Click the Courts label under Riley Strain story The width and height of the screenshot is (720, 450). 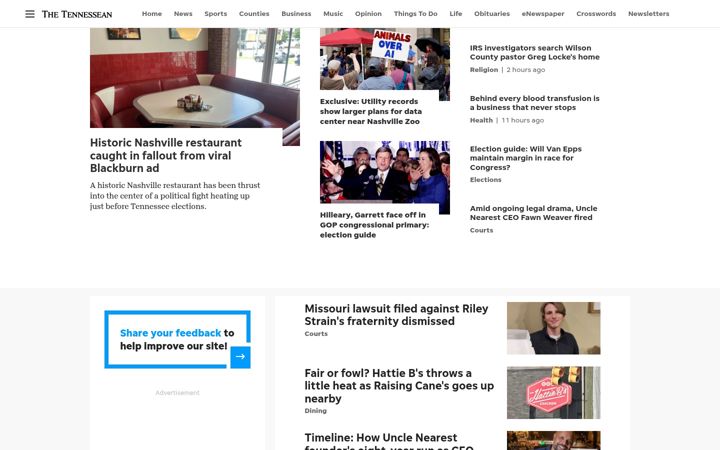click(x=316, y=334)
